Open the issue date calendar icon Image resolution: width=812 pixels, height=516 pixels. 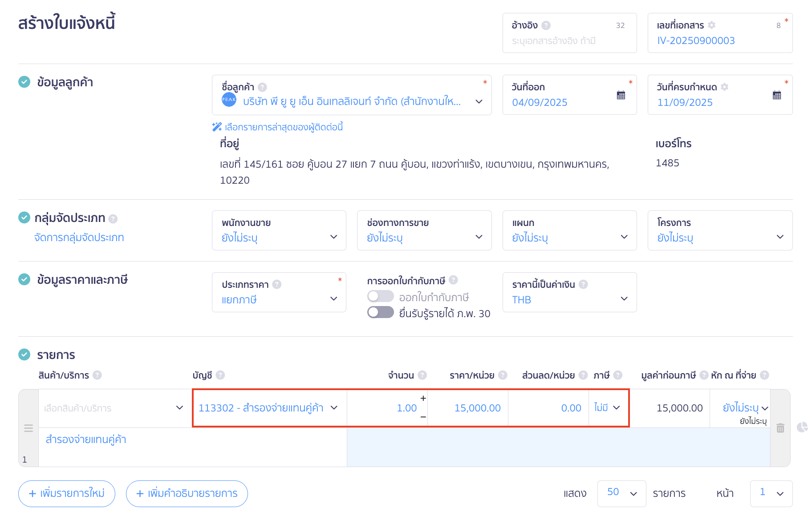621,95
